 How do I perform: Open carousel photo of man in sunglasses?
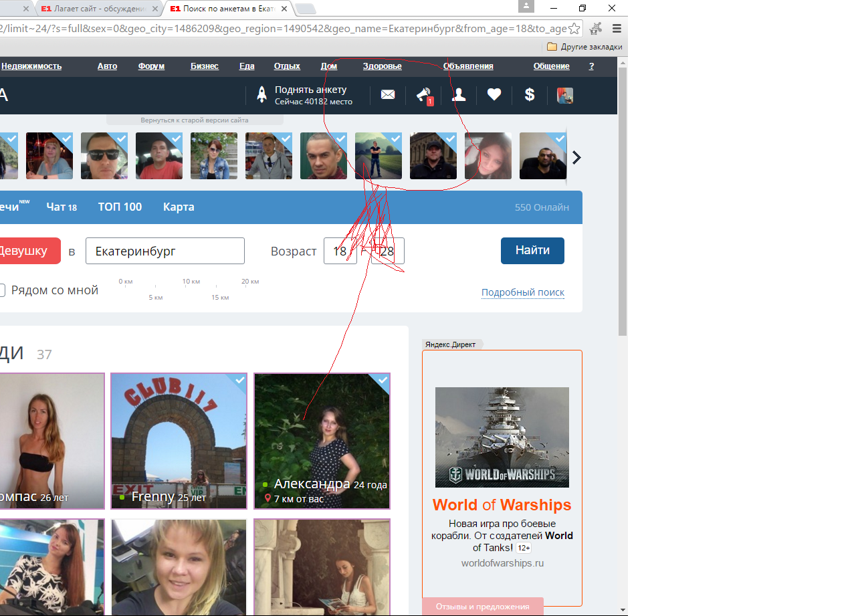click(104, 156)
